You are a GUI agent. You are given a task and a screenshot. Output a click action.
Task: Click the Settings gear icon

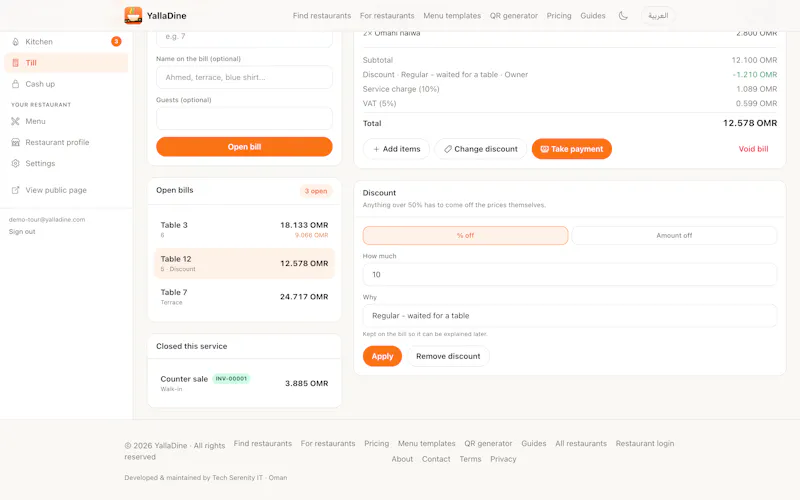15,163
